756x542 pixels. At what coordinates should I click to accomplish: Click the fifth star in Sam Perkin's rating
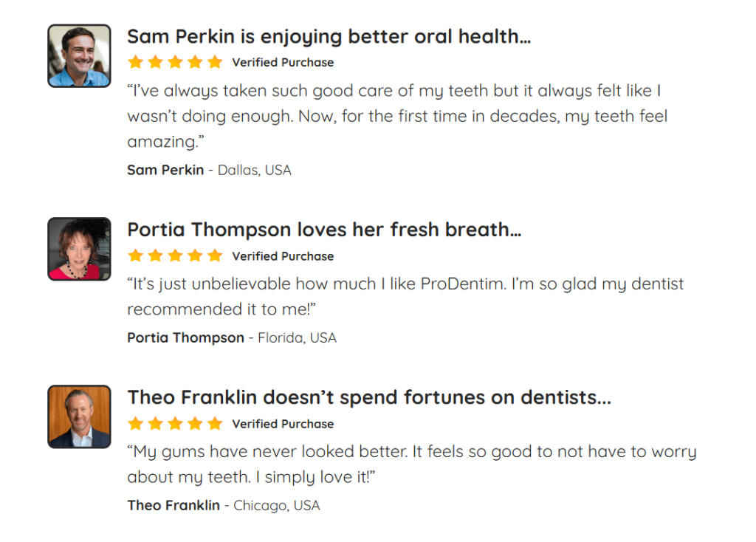click(215, 62)
